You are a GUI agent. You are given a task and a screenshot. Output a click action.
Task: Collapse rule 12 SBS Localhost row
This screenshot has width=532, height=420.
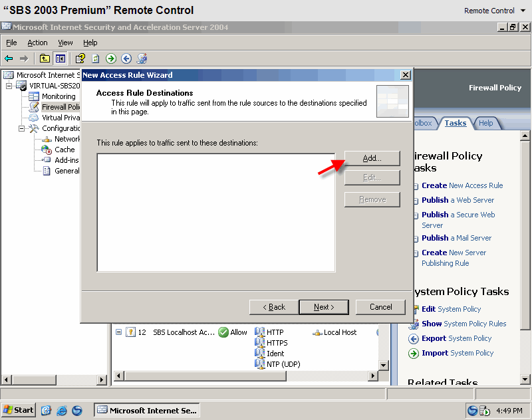[x=118, y=332]
